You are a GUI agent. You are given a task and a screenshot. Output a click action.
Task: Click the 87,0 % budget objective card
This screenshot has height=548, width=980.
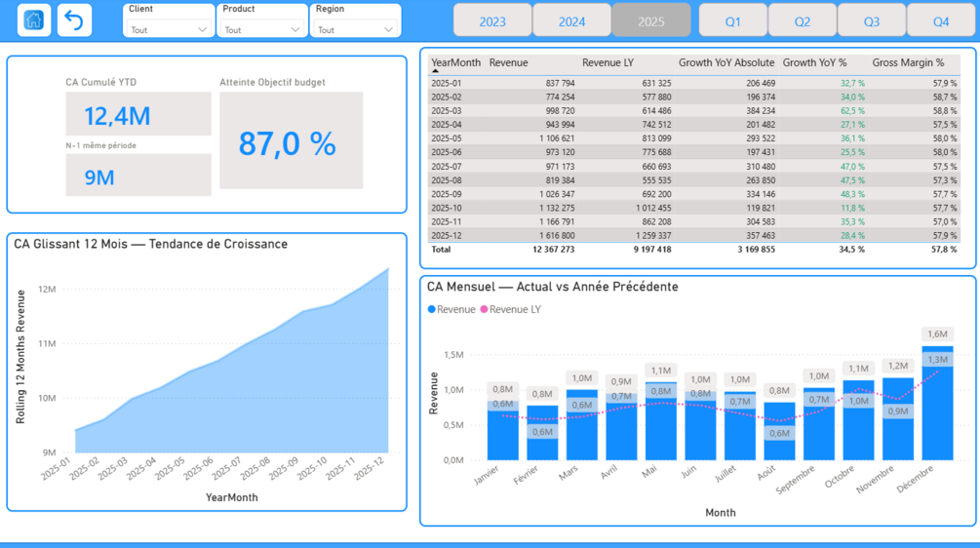(292, 140)
